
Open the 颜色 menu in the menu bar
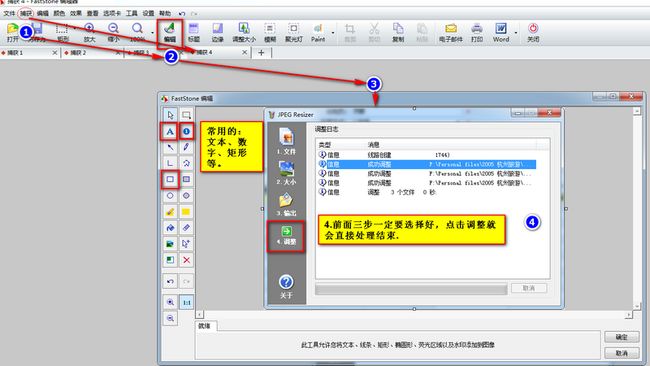(59, 13)
